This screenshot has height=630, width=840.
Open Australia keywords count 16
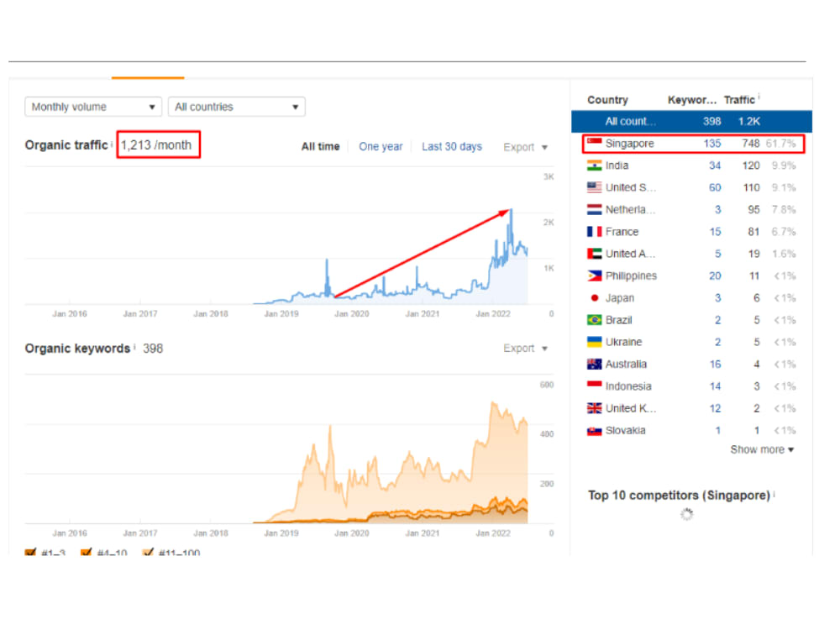point(715,365)
